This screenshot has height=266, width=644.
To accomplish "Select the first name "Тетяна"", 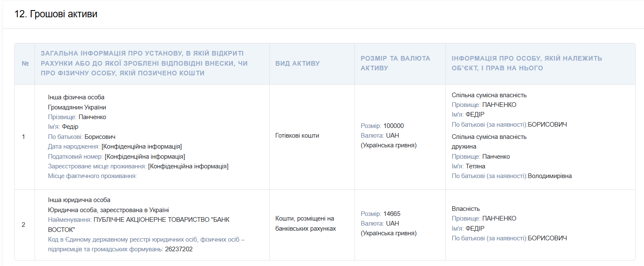I will point(475,166).
